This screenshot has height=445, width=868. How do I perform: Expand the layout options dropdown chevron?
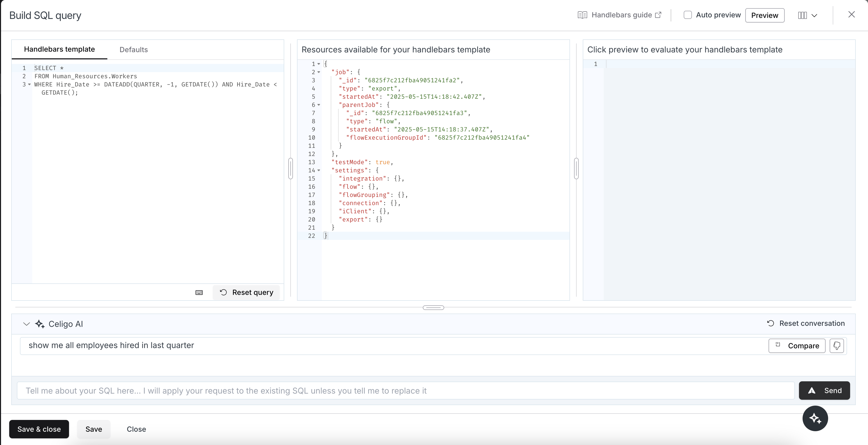pos(814,16)
